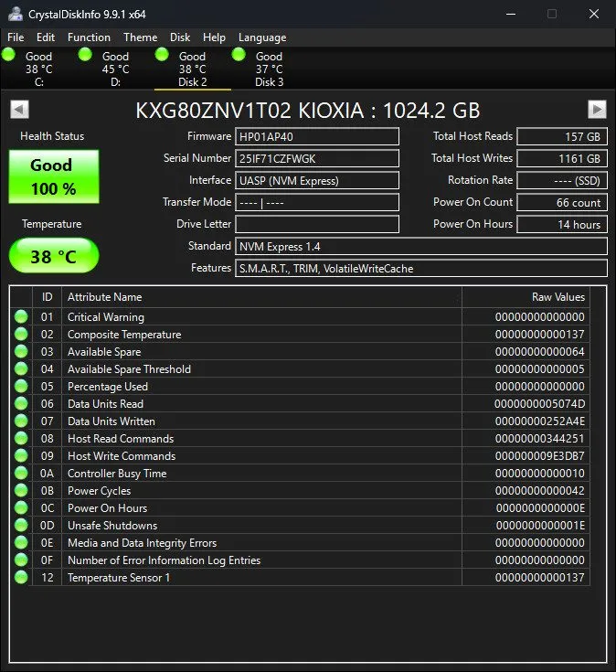
Task: Open the Disk menu
Action: pos(180,37)
